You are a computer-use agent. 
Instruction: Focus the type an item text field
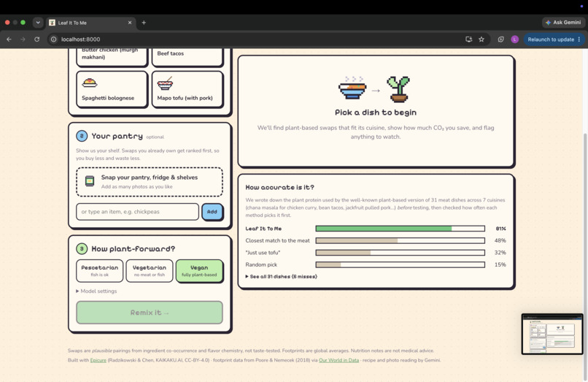(x=137, y=212)
